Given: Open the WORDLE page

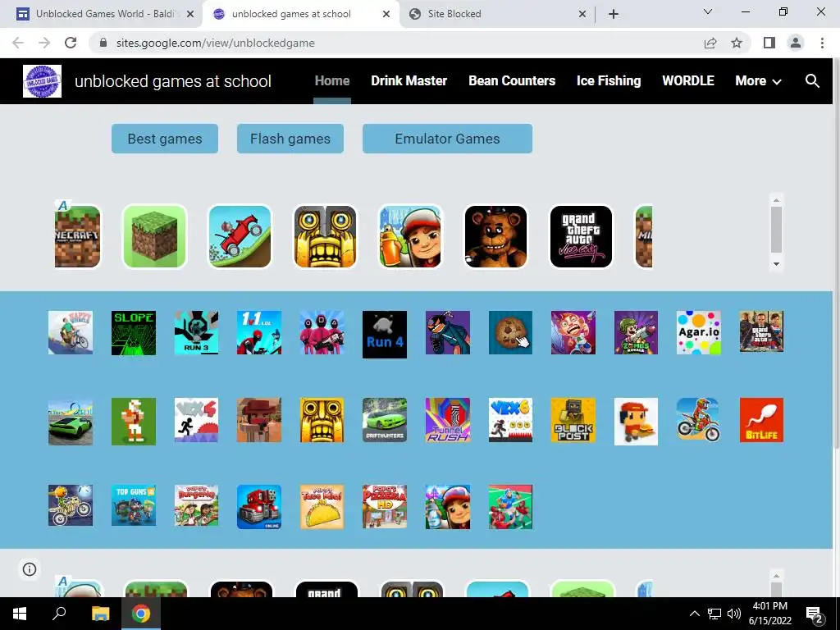Looking at the screenshot, I should [x=688, y=81].
